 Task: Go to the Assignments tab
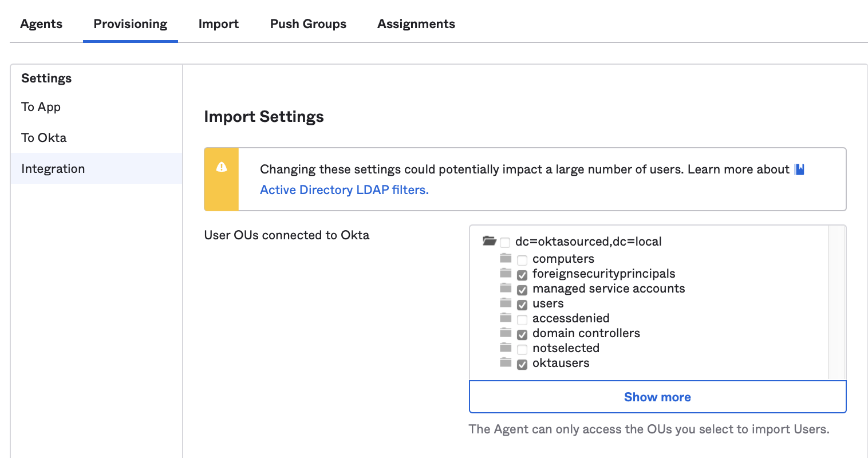416,24
